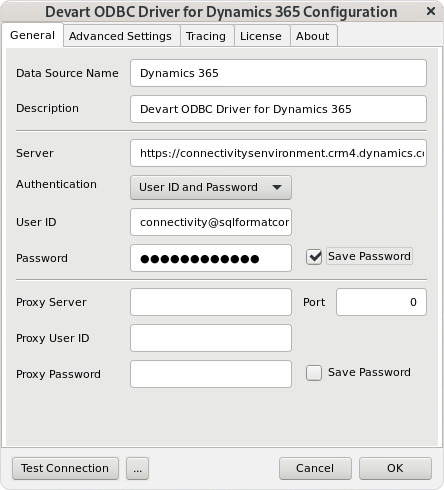The width and height of the screenshot is (444, 490).
Task: Switch to the General tab
Action: [32, 35]
